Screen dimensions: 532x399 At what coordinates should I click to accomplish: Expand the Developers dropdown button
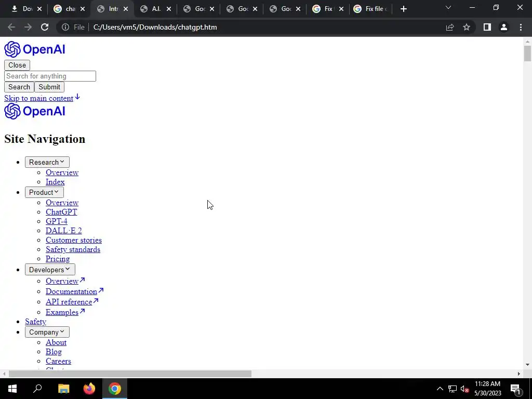(50, 270)
